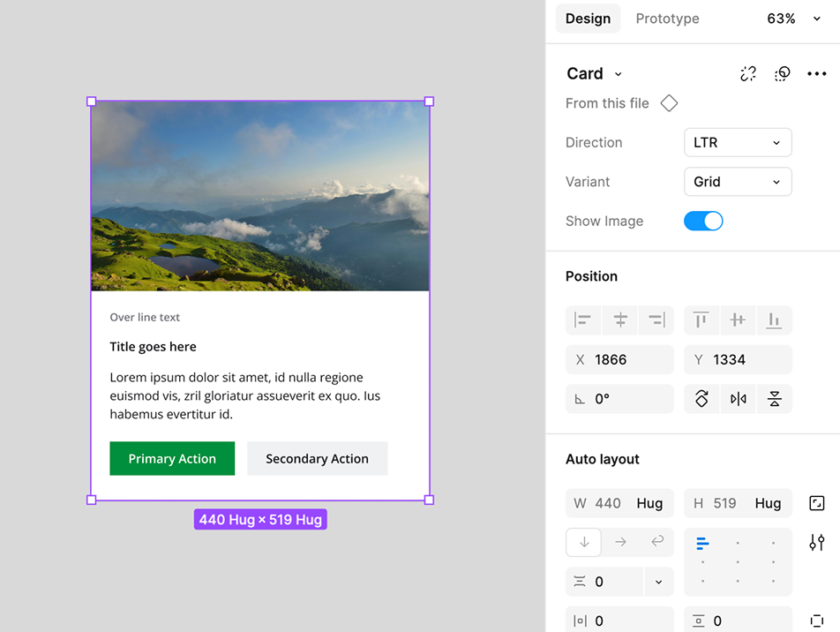This screenshot has height=632, width=840.
Task: Click the '440 Hug × 519 Hug' size label
Action: point(260,519)
